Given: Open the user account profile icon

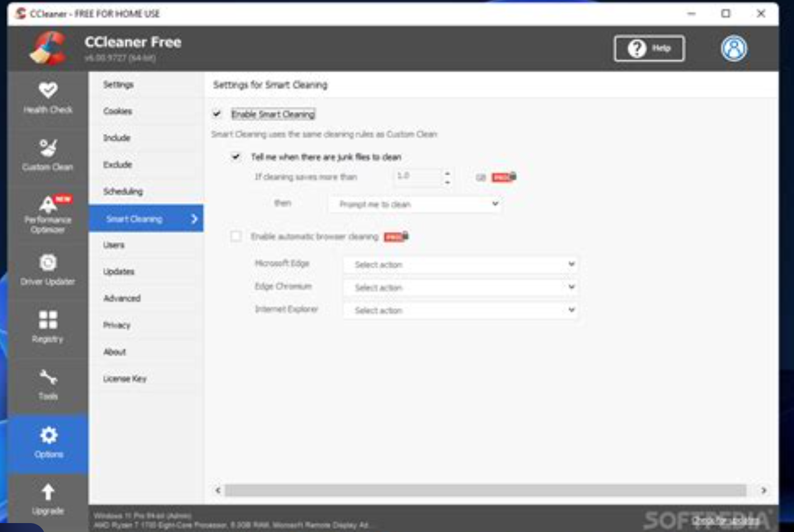Looking at the screenshot, I should (734, 49).
